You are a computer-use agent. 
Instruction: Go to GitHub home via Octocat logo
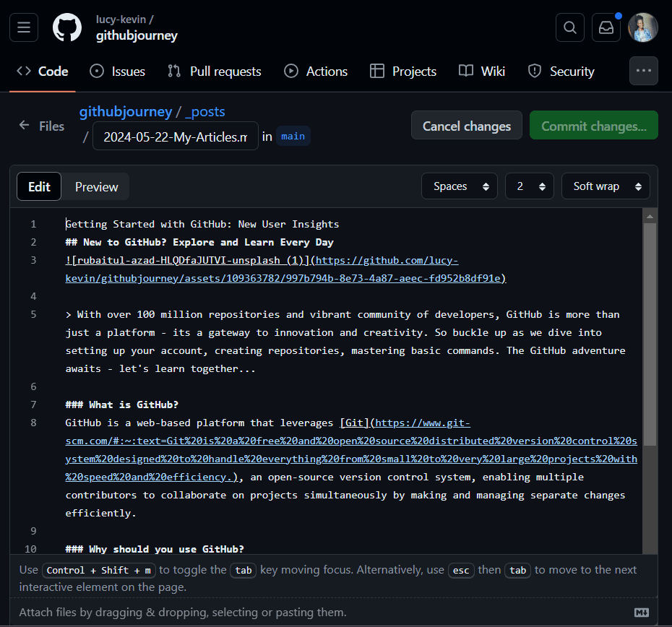[67, 27]
